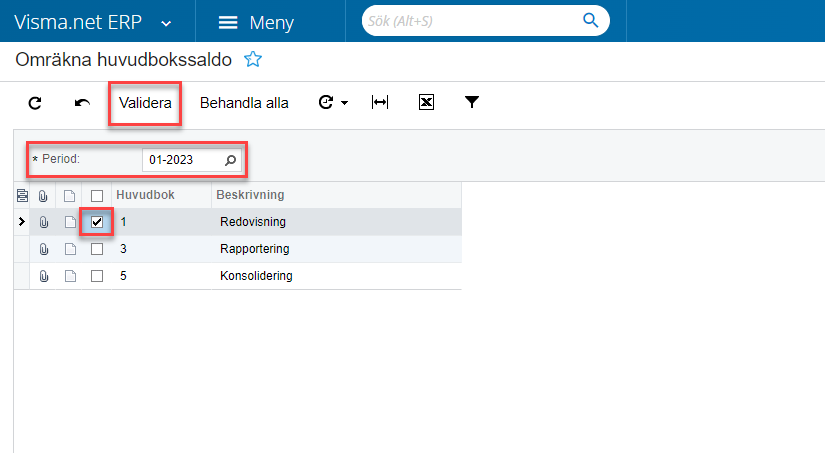Click the refresh icon in the toolbar
The height and width of the screenshot is (453, 825).
coord(35,103)
